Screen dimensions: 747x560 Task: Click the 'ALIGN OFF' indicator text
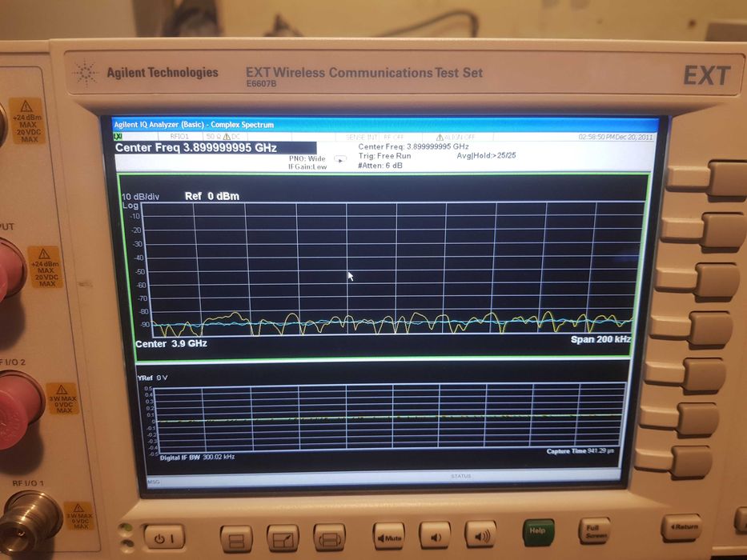(x=460, y=137)
